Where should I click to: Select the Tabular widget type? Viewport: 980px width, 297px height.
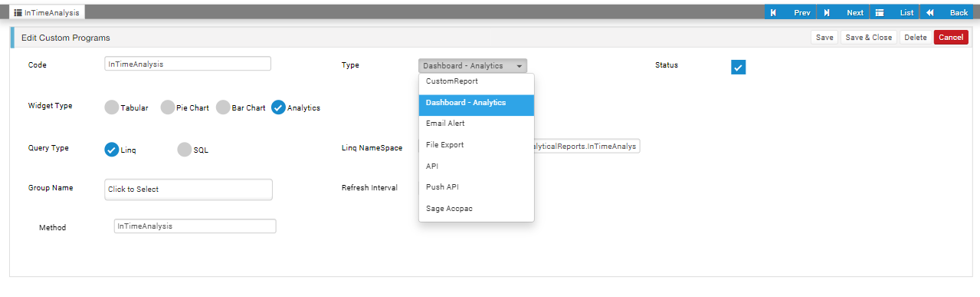point(111,107)
